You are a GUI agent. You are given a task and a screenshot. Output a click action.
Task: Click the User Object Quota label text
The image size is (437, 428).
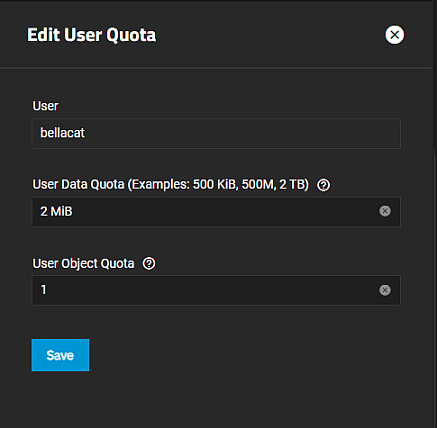click(x=83, y=263)
